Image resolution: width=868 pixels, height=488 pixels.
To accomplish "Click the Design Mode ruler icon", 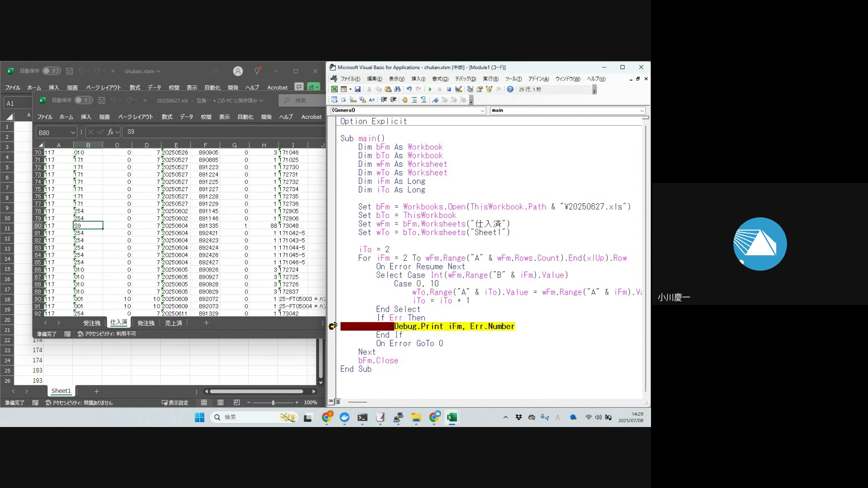I will click(458, 89).
